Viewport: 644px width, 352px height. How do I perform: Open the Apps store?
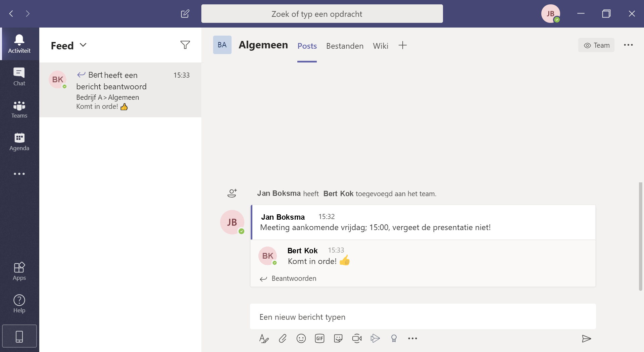coord(19,271)
